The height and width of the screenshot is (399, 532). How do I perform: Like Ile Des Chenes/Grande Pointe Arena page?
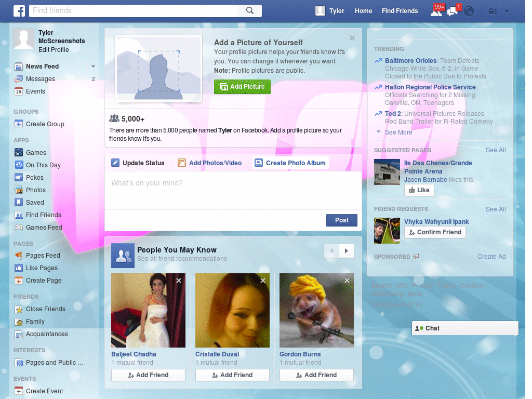coord(419,190)
